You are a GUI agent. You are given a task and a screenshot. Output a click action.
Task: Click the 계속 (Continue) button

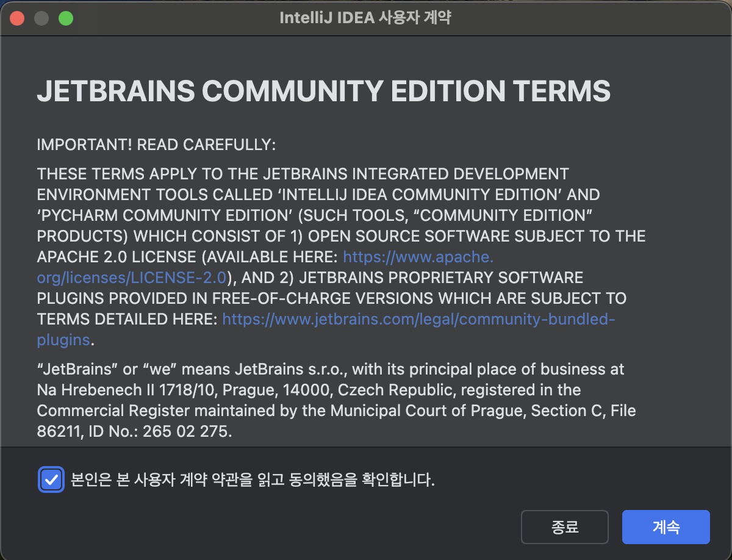pos(666,527)
